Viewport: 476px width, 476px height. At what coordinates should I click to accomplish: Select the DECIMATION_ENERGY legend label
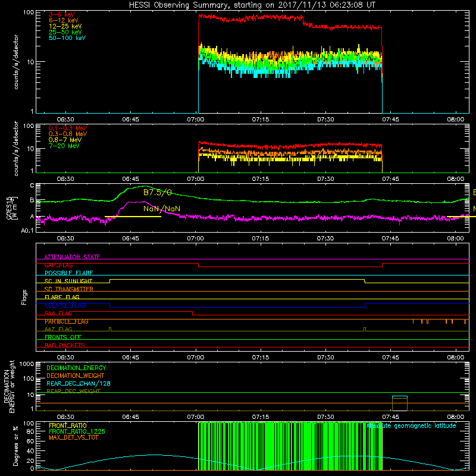tap(76, 368)
